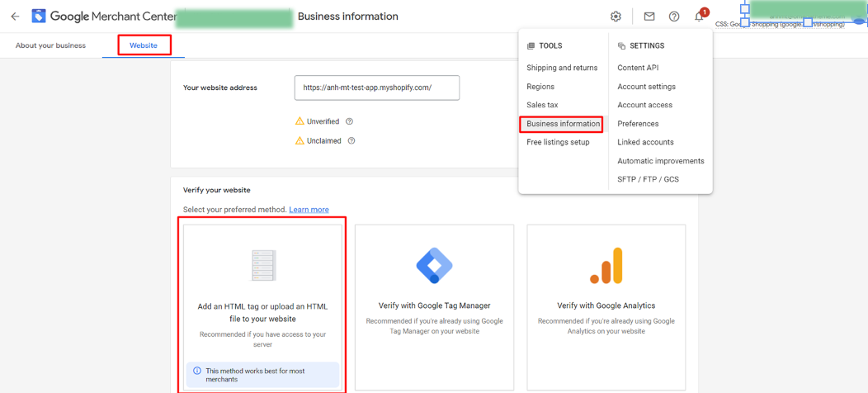Screen dimensions: 868x393
Task: Choose the Add an HTML tag method card
Action: [263, 307]
